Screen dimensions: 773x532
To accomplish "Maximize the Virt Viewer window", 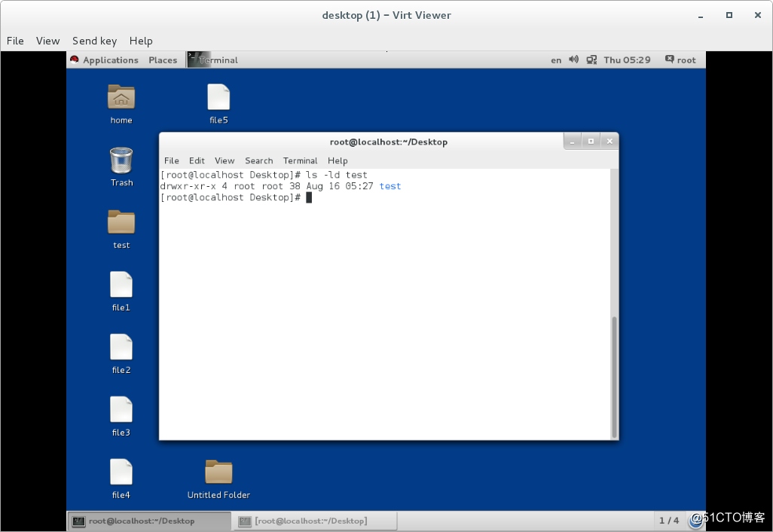I will click(x=729, y=15).
